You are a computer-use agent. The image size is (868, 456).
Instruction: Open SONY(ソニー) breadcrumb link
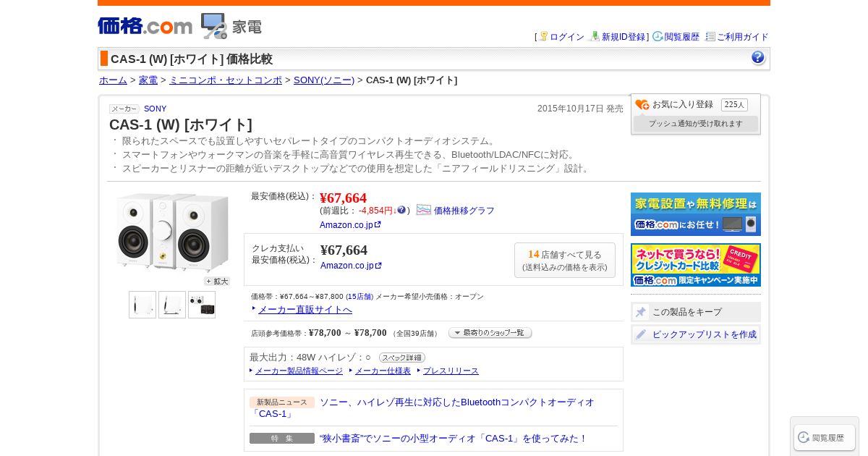(x=324, y=80)
